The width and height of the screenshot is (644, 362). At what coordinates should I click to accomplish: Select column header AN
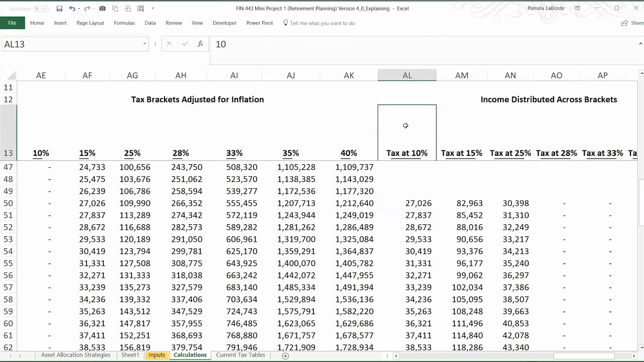[x=510, y=75]
